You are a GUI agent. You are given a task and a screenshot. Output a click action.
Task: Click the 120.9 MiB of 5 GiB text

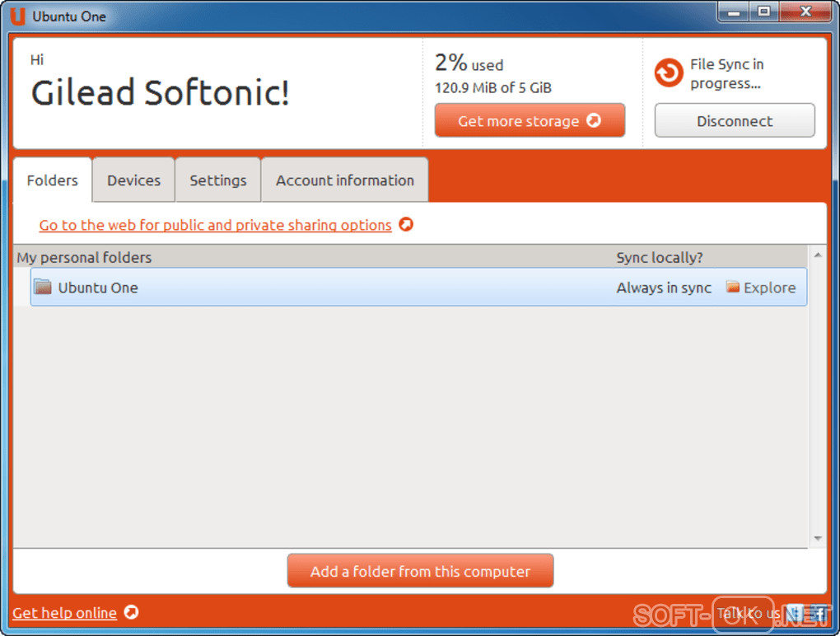[x=492, y=88]
